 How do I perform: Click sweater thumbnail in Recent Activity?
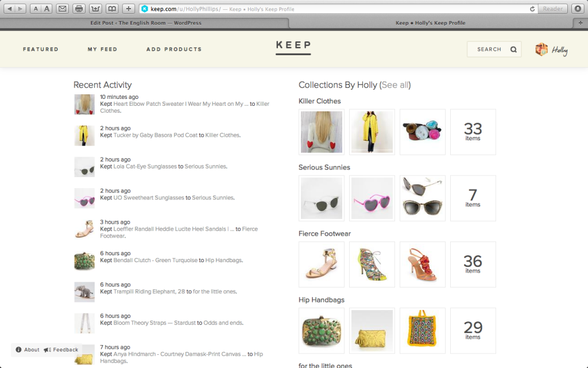point(84,104)
